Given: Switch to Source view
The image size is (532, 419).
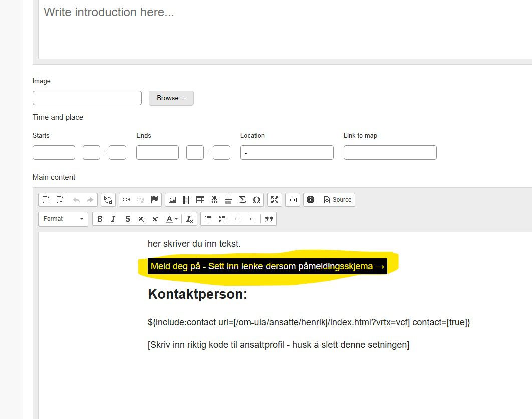Looking at the screenshot, I should [x=337, y=200].
